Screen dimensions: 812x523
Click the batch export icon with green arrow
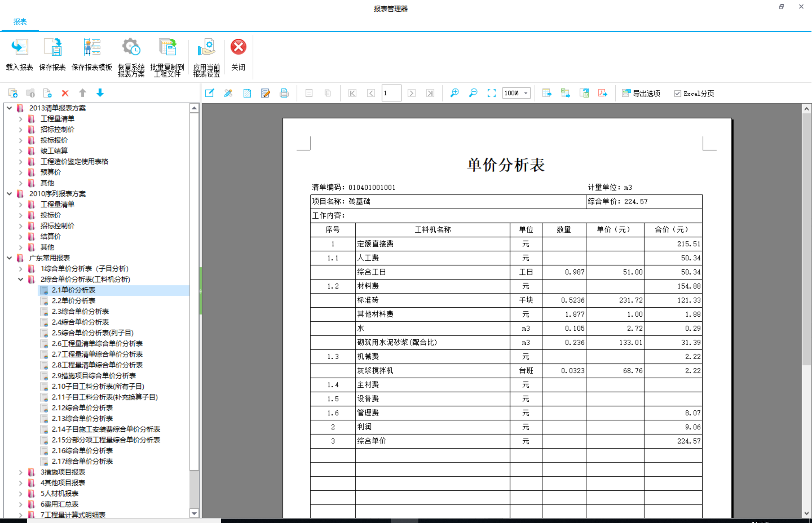[x=584, y=93]
